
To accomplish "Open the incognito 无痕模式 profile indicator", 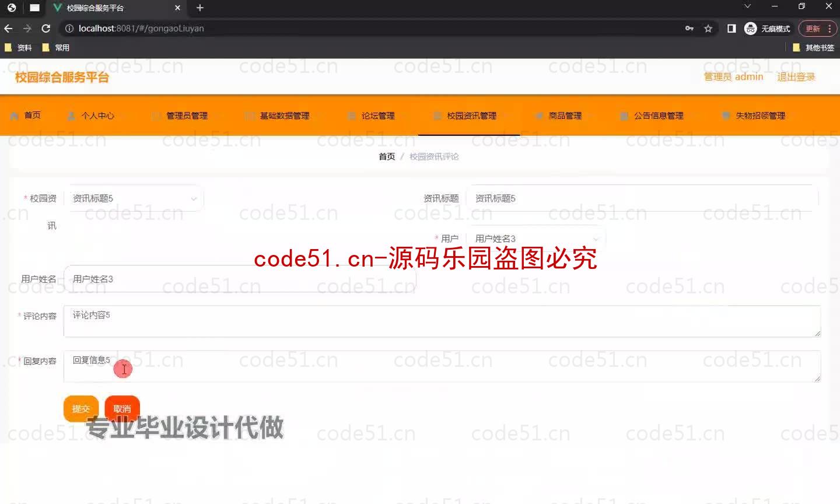I will [768, 28].
